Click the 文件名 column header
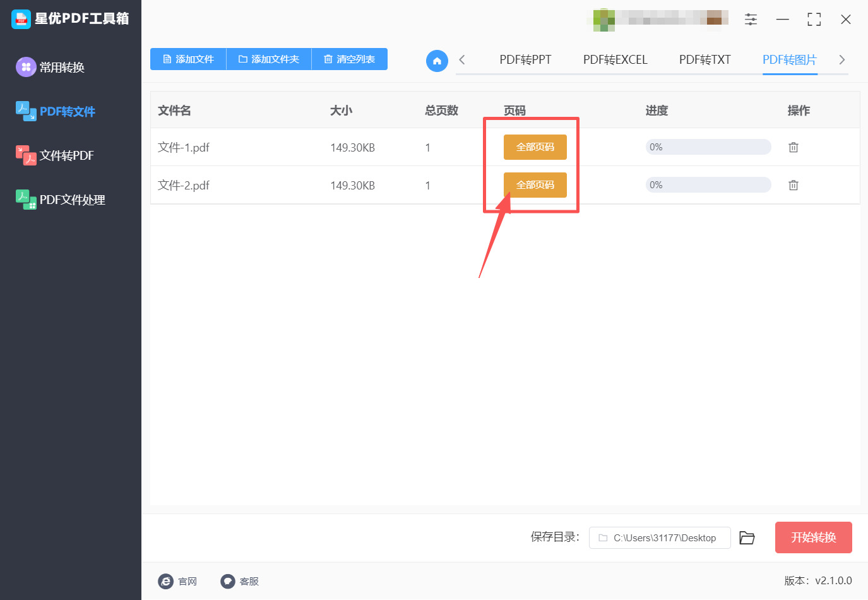Image resolution: width=868 pixels, height=600 pixels. click(174, 111)
